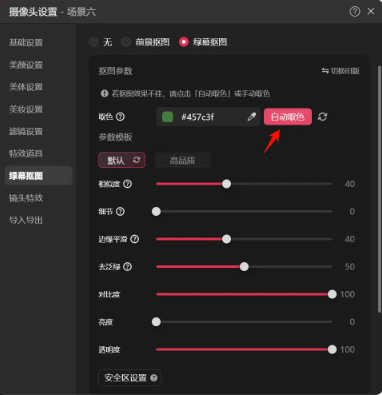Click the hint text mentioning 自动取色
Viewport: 382px width, 395px height.
point(190,93)
